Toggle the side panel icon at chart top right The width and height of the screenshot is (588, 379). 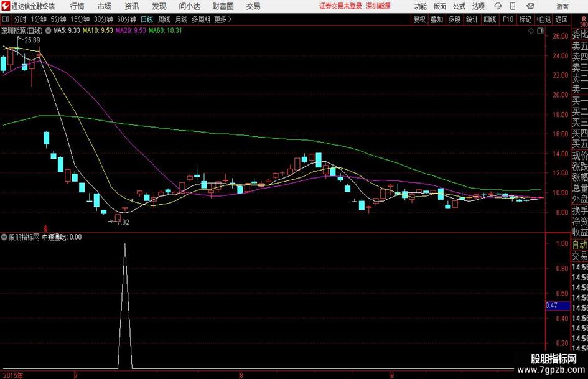coord(540,30)
